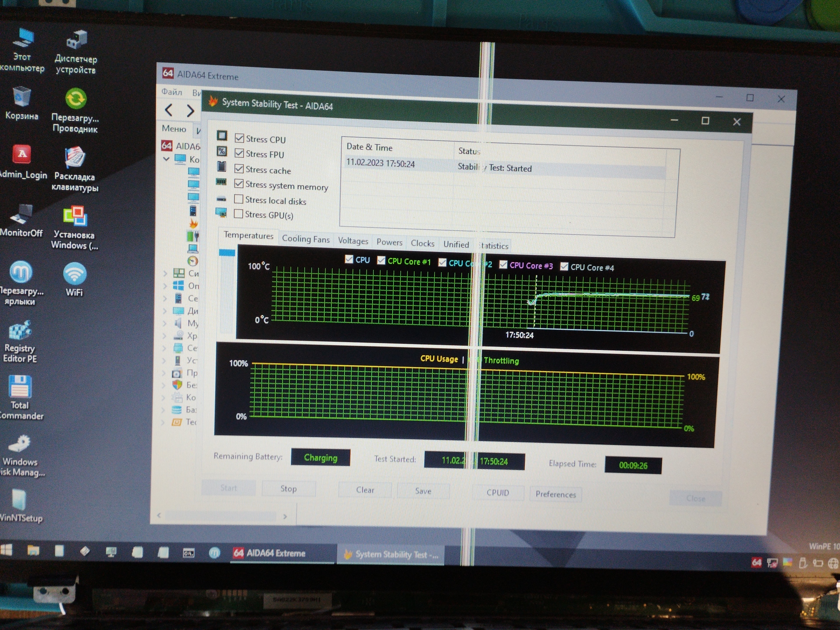Click the Stress cache chip icon
The image size is (840, 630).
coord(222,167)
